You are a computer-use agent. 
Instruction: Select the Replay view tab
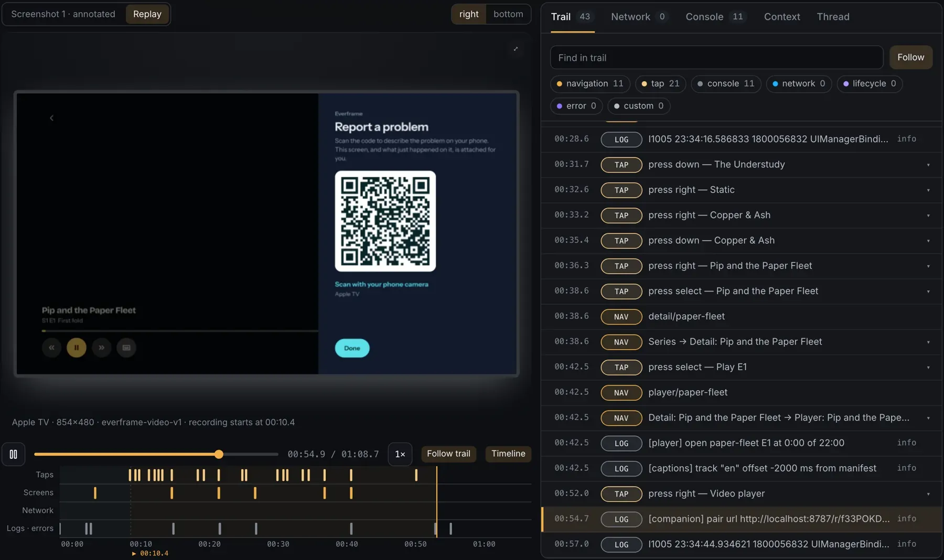(x=147, y=14)
